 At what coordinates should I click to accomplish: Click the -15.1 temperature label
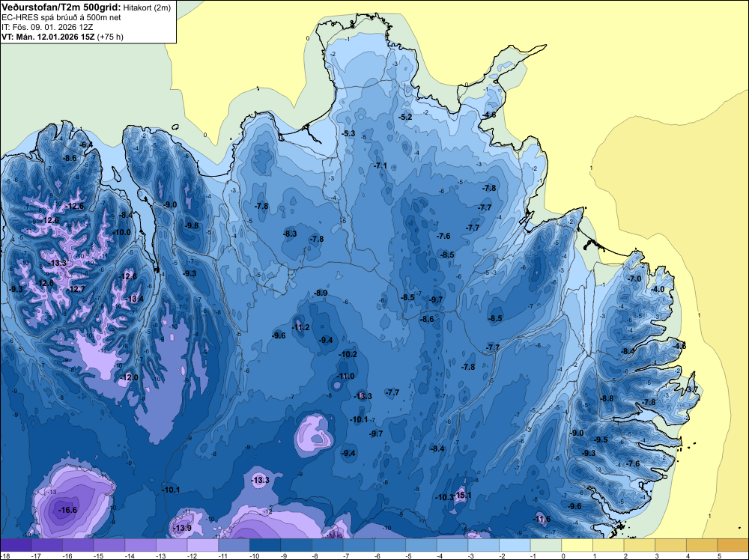pyautogui.click(x=464, y=495)
